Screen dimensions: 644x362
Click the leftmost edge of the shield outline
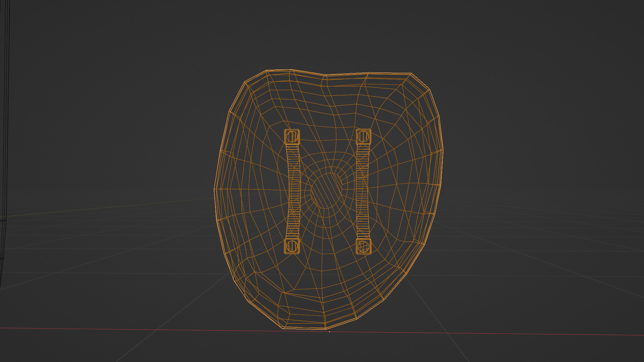[215, 189]
